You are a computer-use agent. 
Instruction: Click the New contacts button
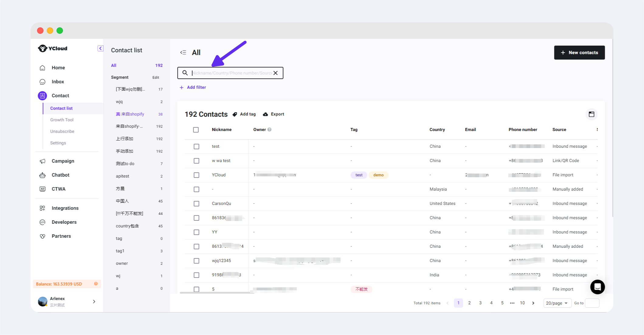(x=579, y=53)
